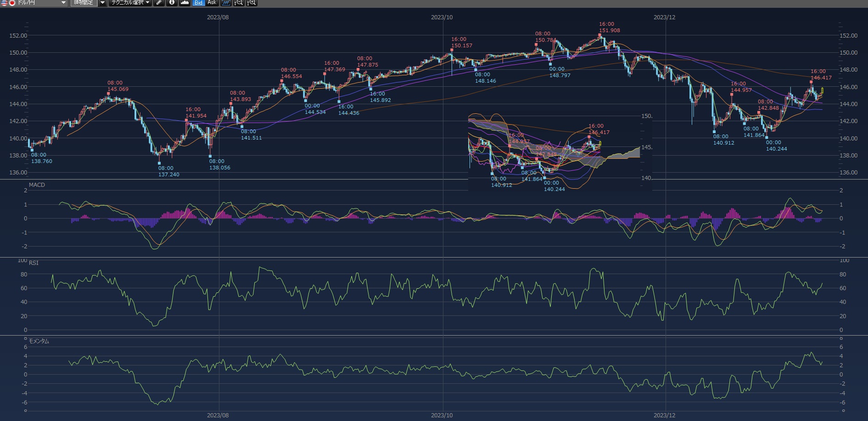Click the vertical zoom out magnifier icon
The image size is (868, 421).
click(239, 3)
